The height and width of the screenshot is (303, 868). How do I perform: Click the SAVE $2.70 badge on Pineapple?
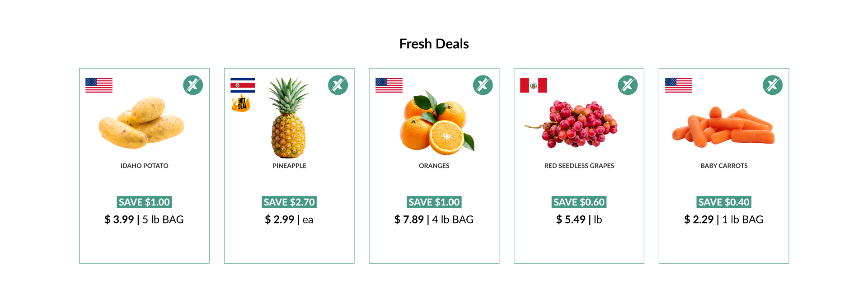click(x=289, y=202)
